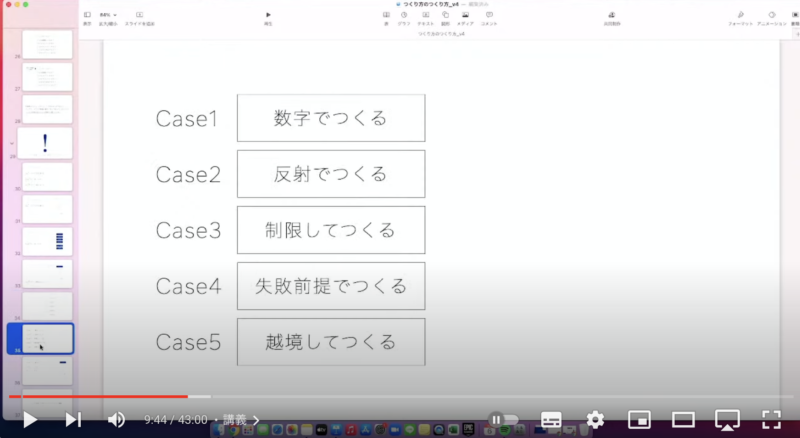Toggle theater mode view
The image size is (800, 438).
pos(683,420)
